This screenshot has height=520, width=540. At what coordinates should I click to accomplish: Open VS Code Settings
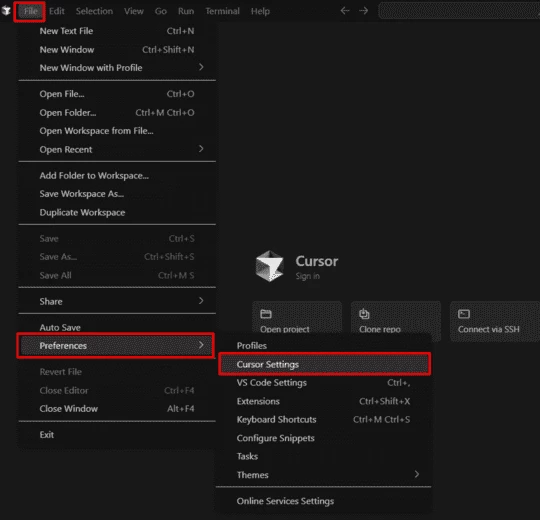pos(324,383)
